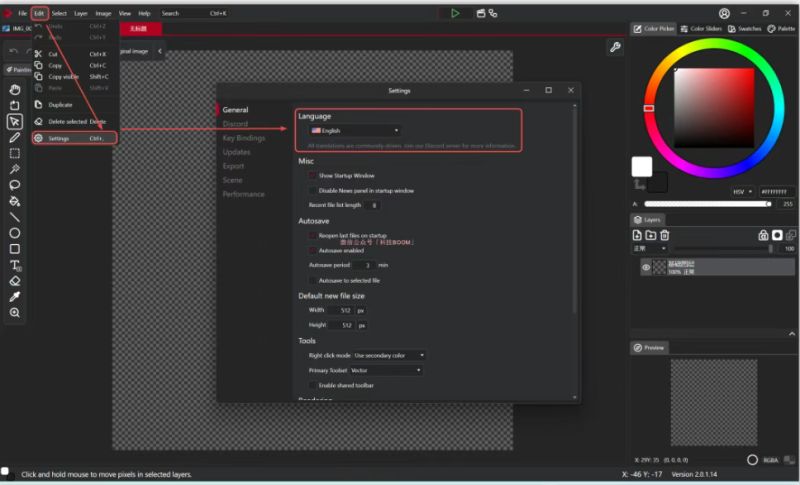This screenshot has height=485, width=800.
Task: Toggle Reopen last files on startup
Action: point(312,236)
